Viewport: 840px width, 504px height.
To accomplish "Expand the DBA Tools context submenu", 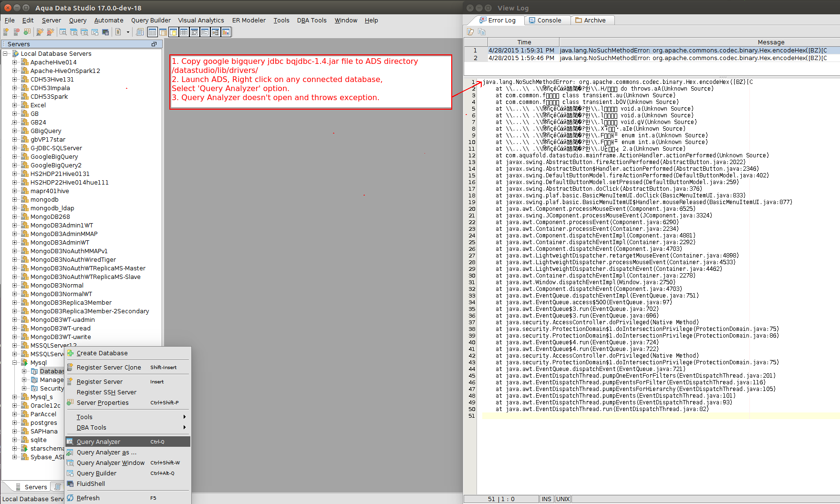I will tap(128, 428).
